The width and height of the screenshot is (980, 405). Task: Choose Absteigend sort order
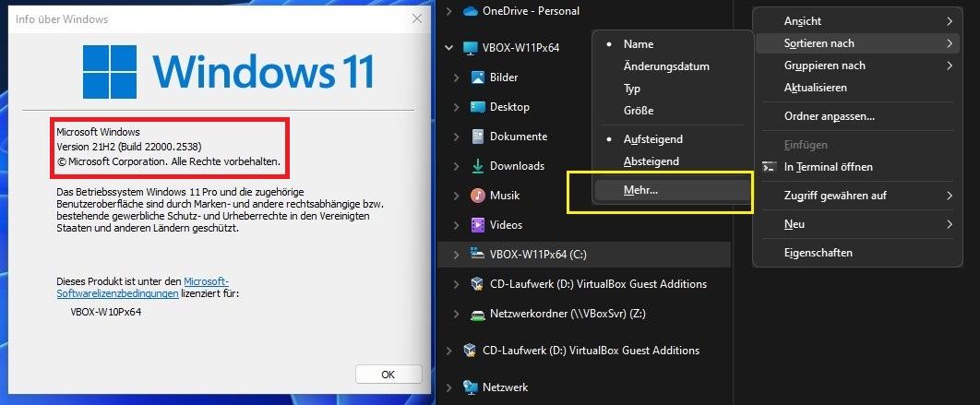[673, 161]
